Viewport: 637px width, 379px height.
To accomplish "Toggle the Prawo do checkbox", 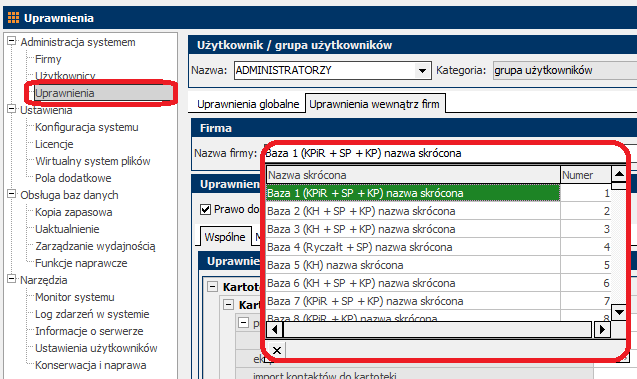I will point(206,210).
